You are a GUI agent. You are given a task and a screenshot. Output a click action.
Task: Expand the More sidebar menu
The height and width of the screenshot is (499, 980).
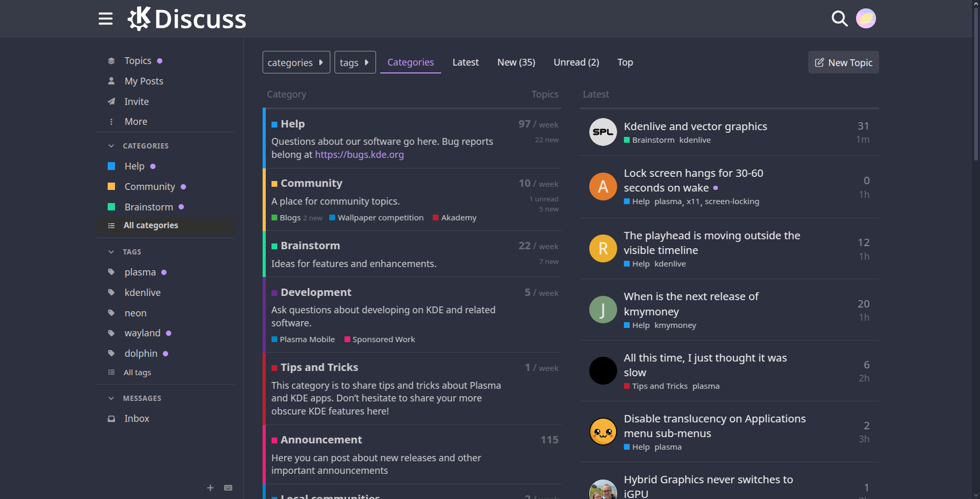click(x=135, y=122)
